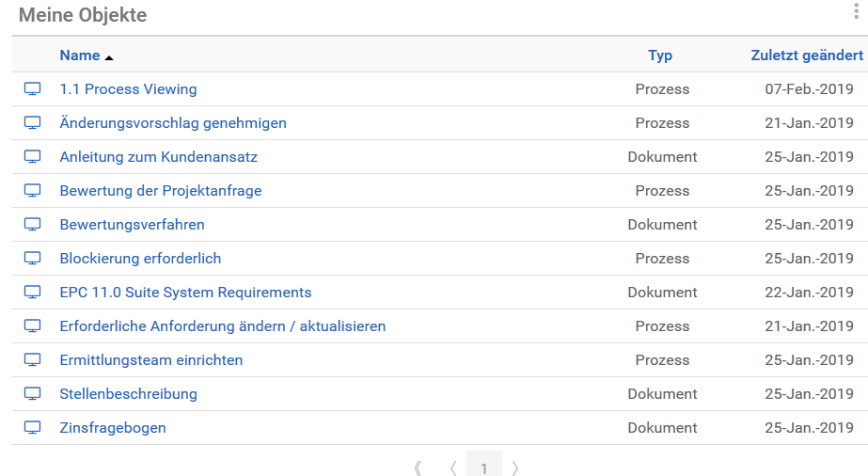Click the monitor icon next to Bewertungsverfahren
The image size is (868, 476).
tap(33, 225)
